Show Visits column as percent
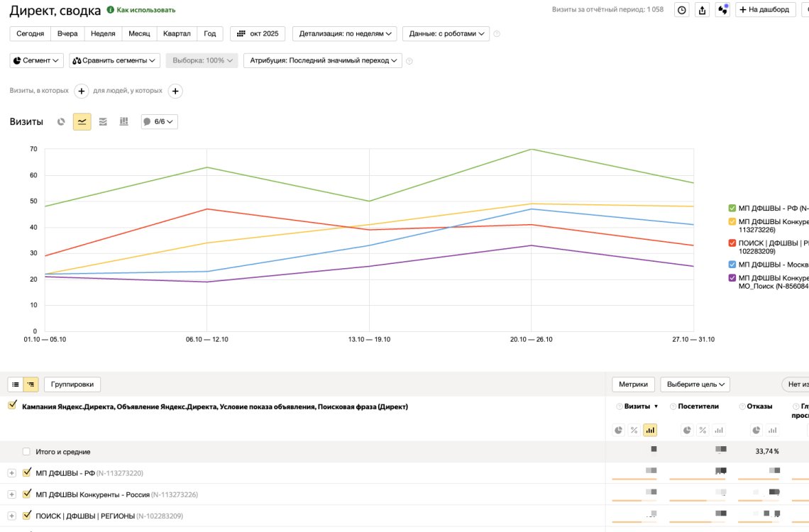This screenshot has width=809, height=532. [634, 430]
